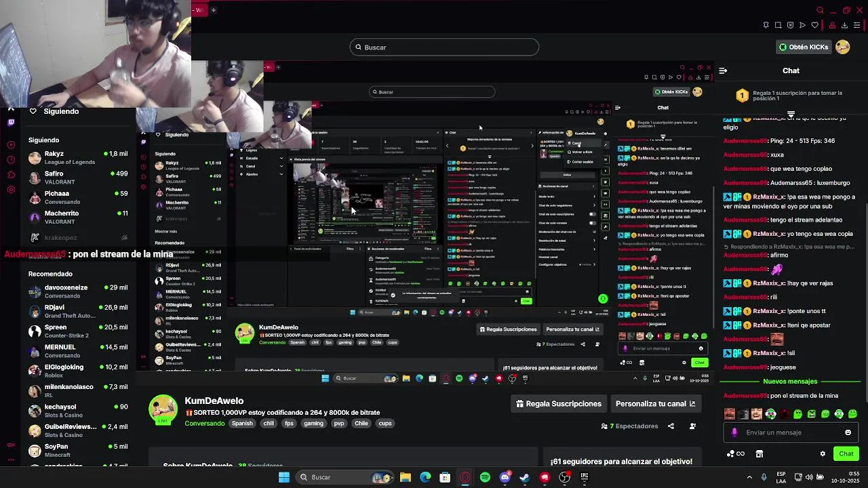Viewport: 868px width, 488px height.
Task: Click the browser snapshot icon
Action: tap(778, 25)
